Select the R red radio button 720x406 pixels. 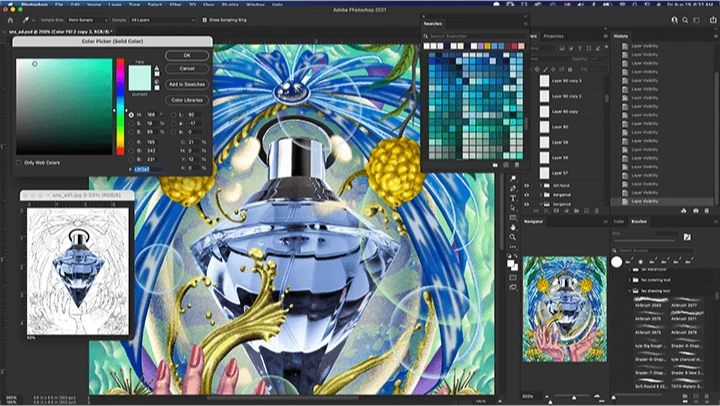131,142
